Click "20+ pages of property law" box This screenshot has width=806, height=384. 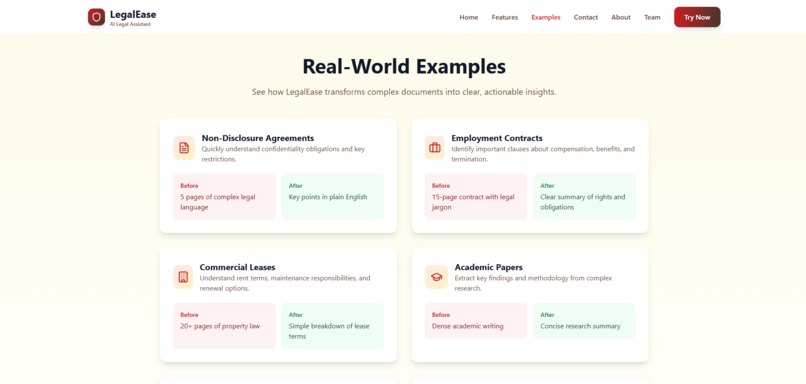point(224,325)
